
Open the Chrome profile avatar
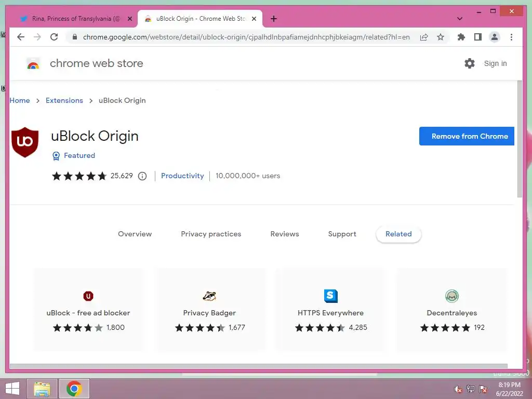click(x=495, y=37)
